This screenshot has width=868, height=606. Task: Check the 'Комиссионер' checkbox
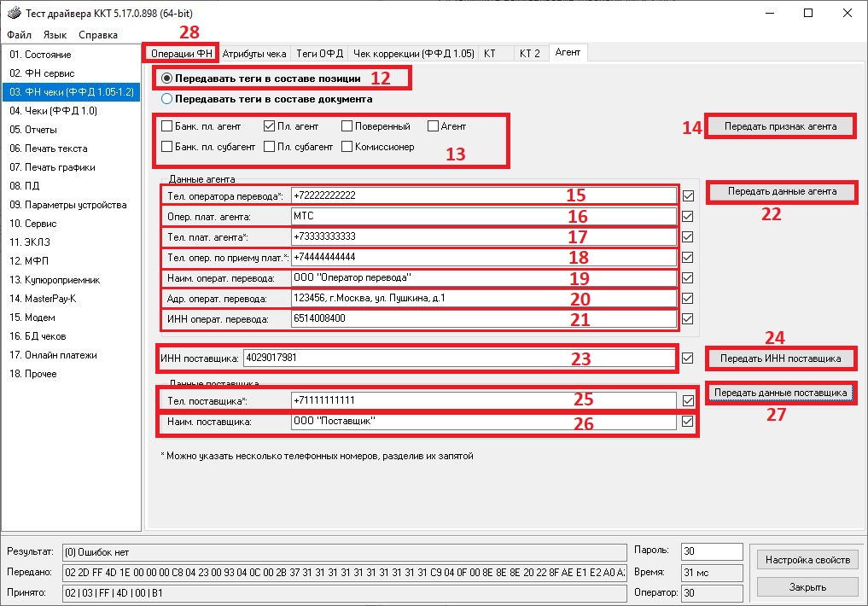pyautogui.click(x=347, y=147)
